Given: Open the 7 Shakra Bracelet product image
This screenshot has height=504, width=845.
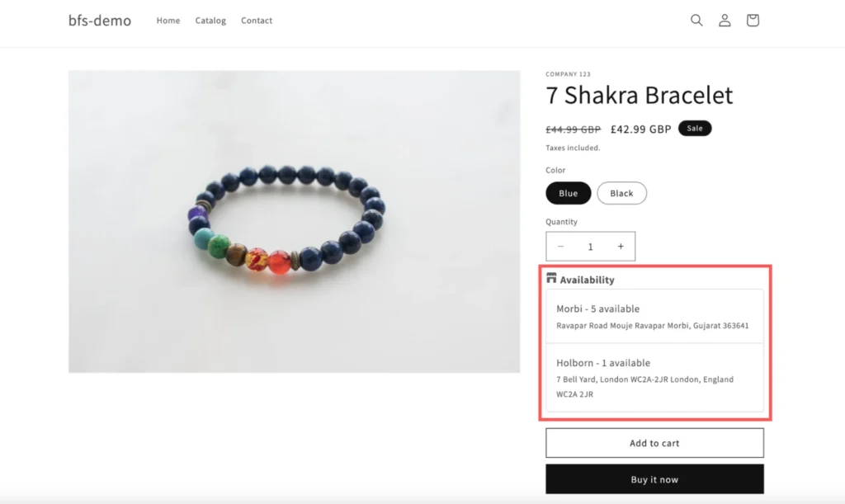Looking at the screenshot, I should pyautogui.click(x=294, y=221).
